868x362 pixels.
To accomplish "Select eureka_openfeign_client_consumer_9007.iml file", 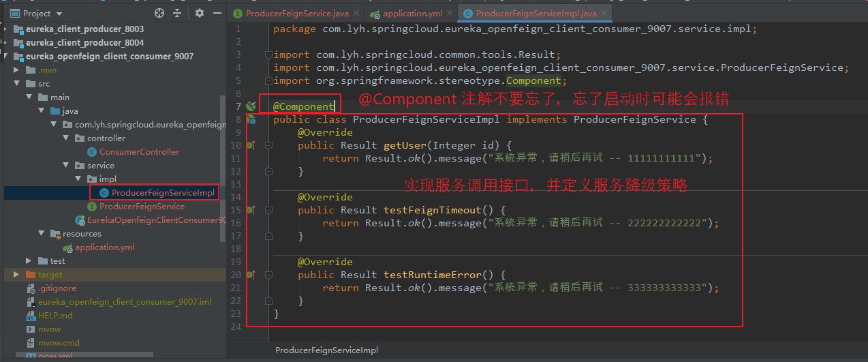I will [x=125, y=302].
